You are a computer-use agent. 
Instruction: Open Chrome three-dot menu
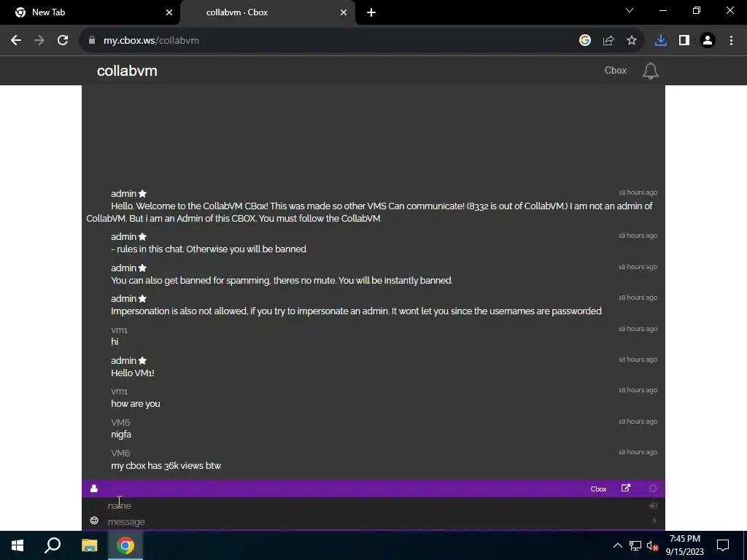point(731,41)
